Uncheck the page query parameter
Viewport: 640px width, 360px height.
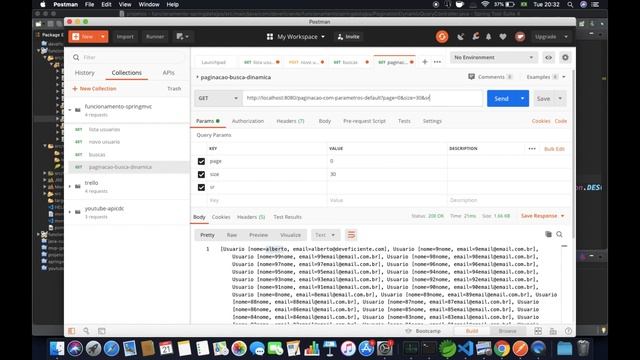tap(201, 161)
